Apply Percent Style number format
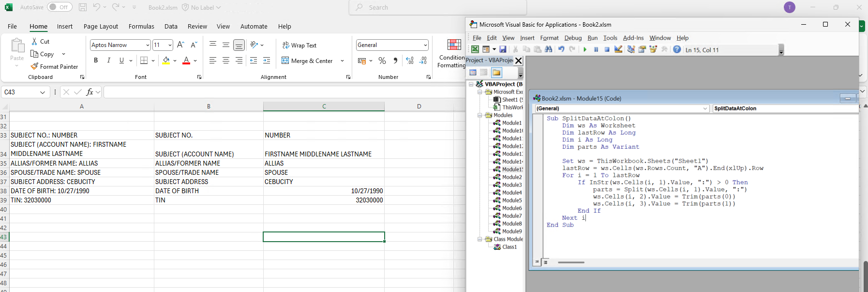The width and height of the screenshot is (868, 292). tap(382, 61)
